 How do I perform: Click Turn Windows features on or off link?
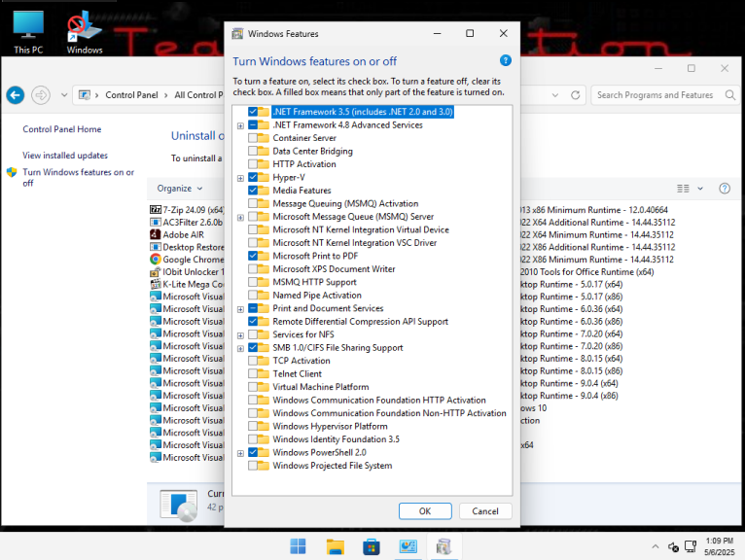pyautogui.click(x=79, y=177)
